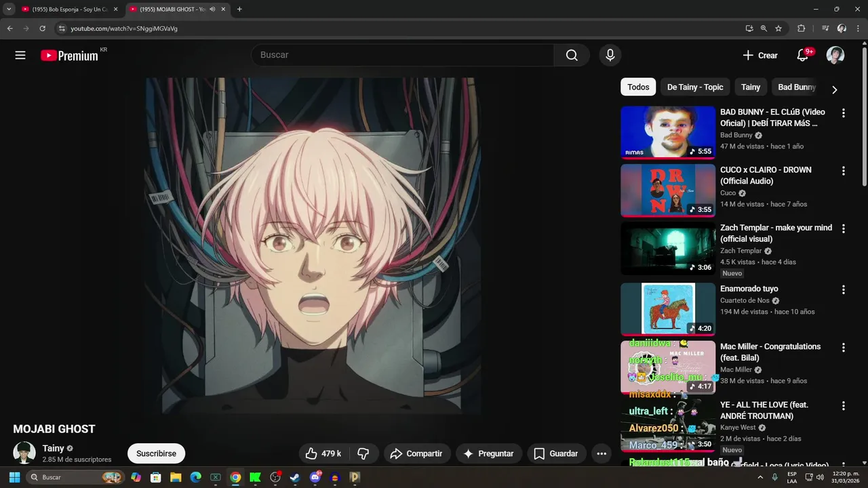
Task: Select the Bad Bunny filter chip
Action: pyautogui.click(x=796, y=87)
